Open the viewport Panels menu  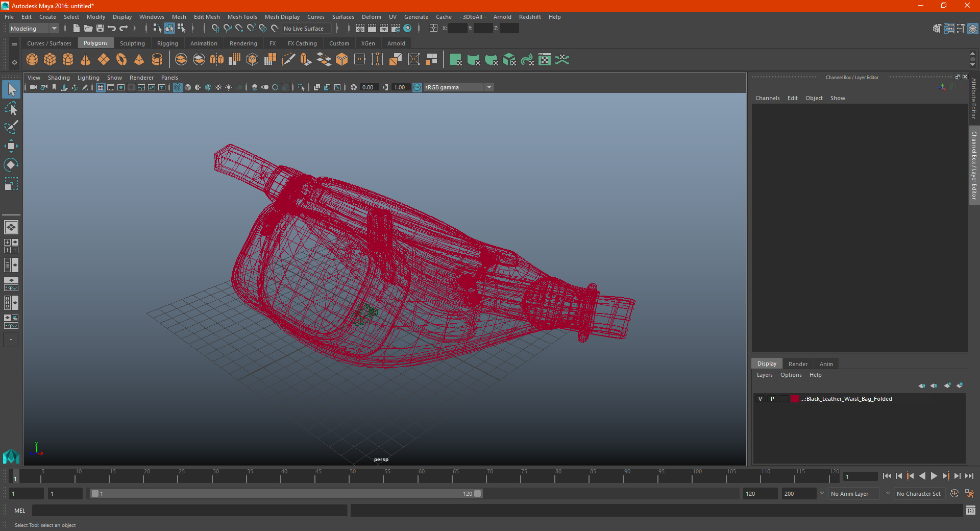(169, 78)
